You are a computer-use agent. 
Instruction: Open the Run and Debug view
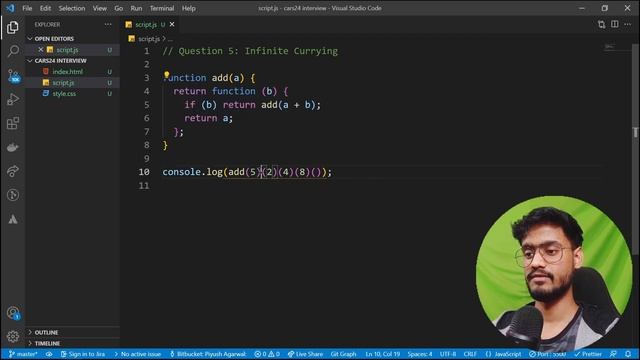[13, 99]
